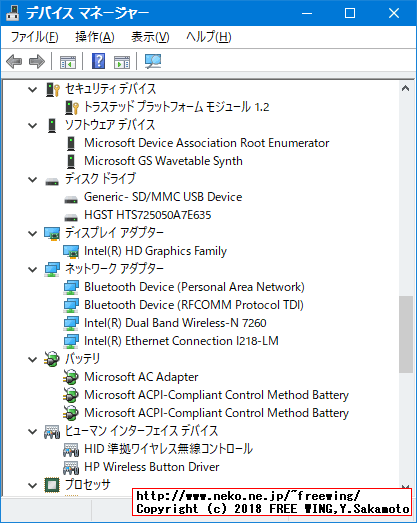
Task: Scan for hardware changes toolbar icon
Action: coord(153,61)
